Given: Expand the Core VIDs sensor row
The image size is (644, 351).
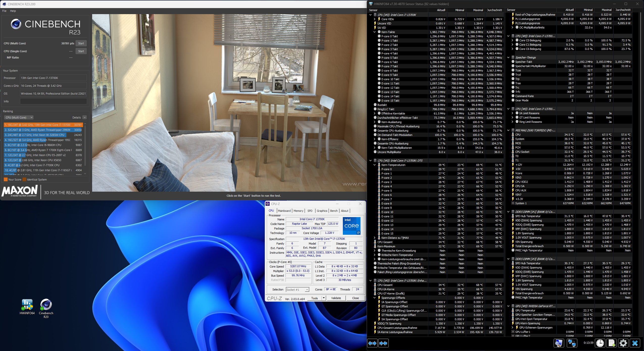Looking at the screenshot, I should (375, 19).
